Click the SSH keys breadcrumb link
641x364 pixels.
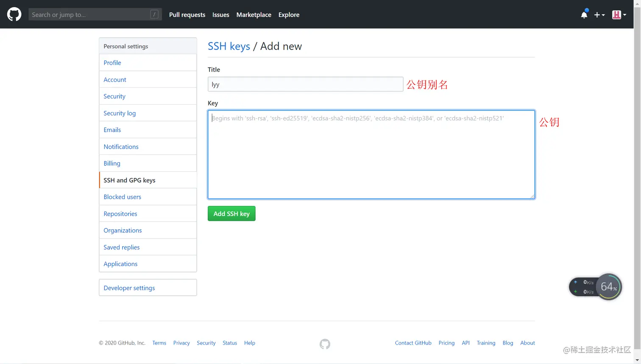click(229, 46)
